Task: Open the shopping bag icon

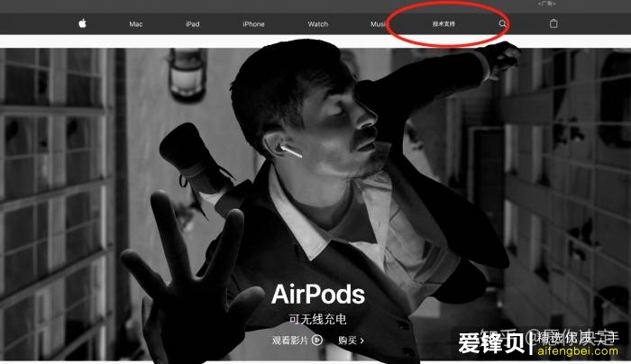Action: click(553, 23)
